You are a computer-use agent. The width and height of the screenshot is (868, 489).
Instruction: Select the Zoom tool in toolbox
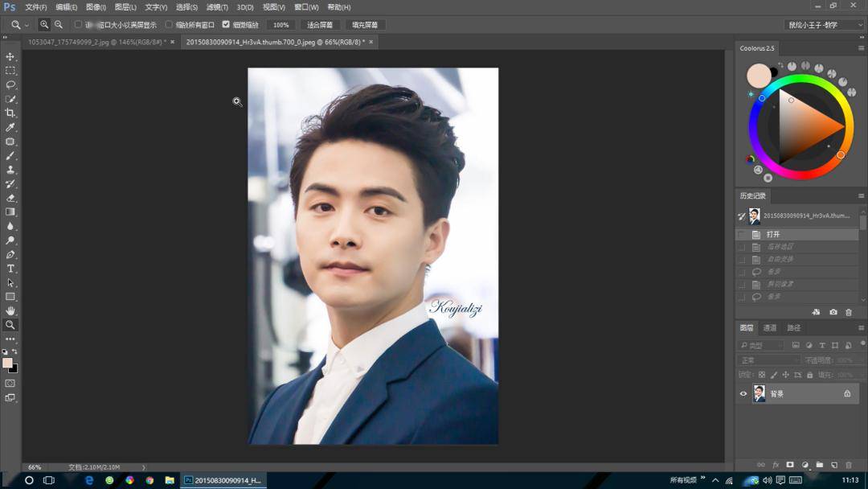click(10, 325)
